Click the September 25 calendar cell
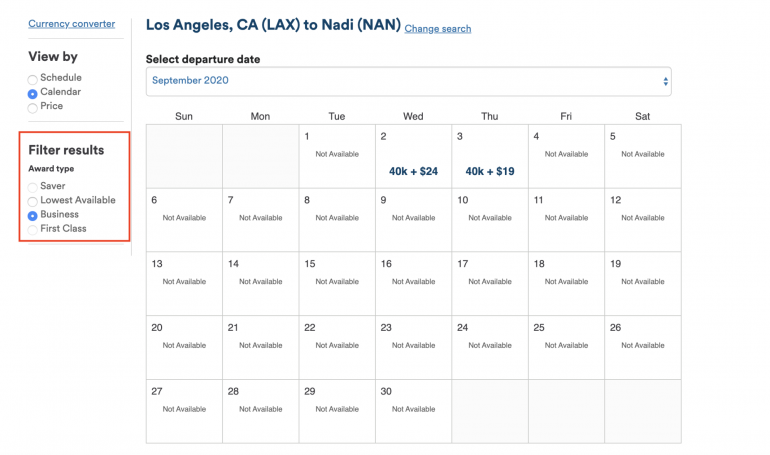The height and width of the screenshot is (455, 770). [x=566, y=347]
